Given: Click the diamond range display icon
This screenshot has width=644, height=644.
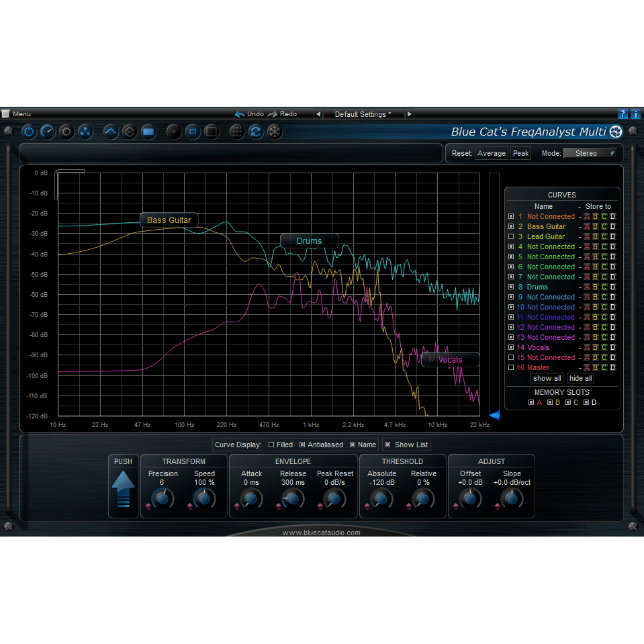Looking at the screenshot, I should click(x=129, y=132).
